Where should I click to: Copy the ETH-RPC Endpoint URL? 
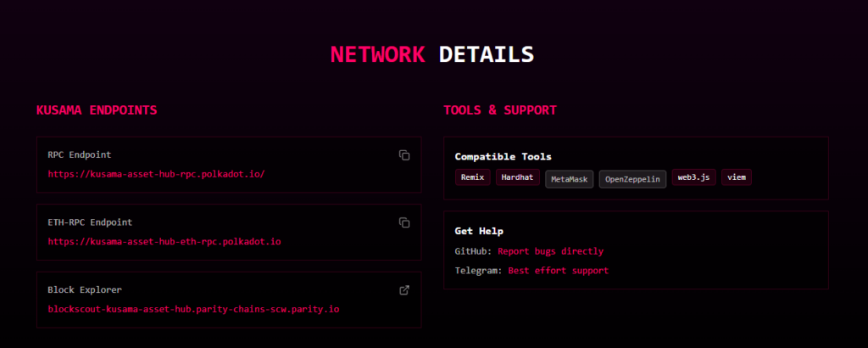pos(404,222)
